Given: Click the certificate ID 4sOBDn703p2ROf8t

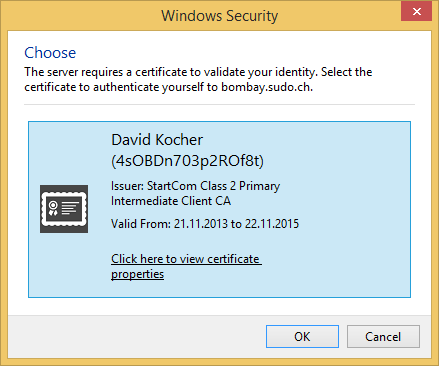Looking at the screenshot, I should point(188,161).
